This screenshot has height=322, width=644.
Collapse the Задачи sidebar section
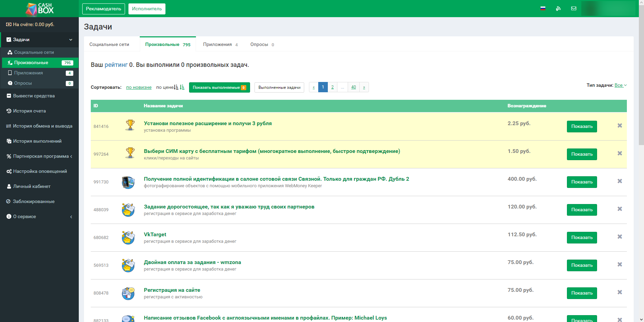click(39, 40)
